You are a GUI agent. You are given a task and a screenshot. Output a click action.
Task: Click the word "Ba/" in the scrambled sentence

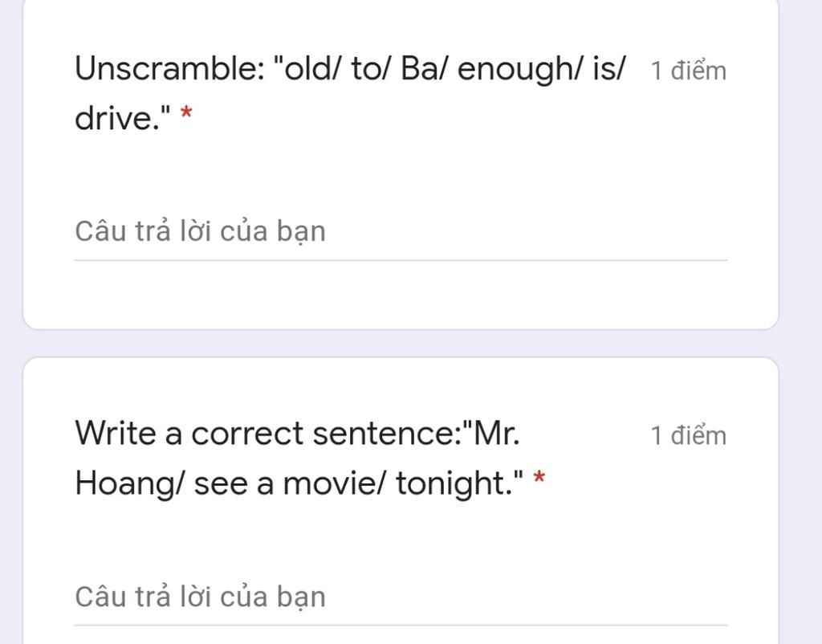pyautogui.click(x=422, y=69)
